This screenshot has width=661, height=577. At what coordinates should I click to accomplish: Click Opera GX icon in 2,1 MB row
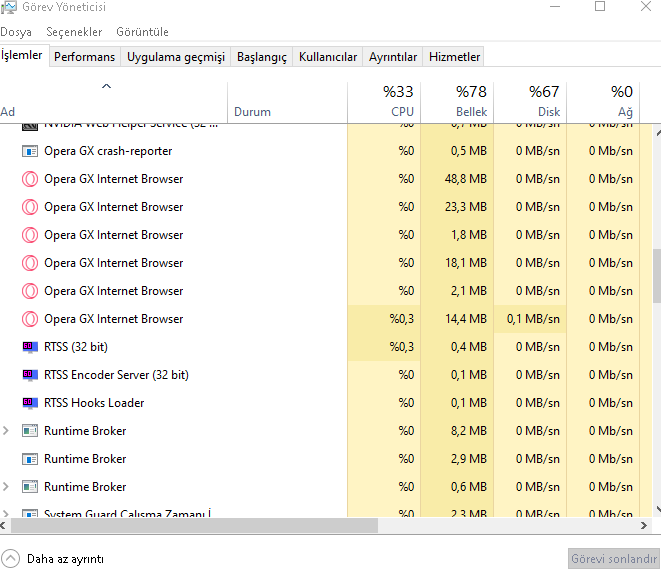30,291
